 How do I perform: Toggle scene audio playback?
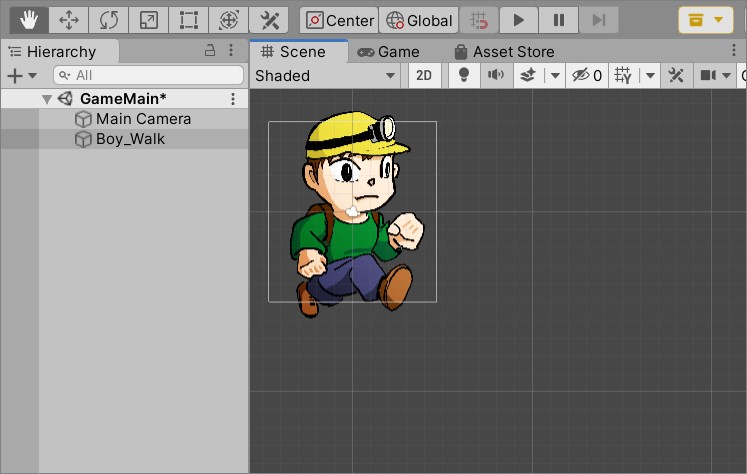(495, 75)
